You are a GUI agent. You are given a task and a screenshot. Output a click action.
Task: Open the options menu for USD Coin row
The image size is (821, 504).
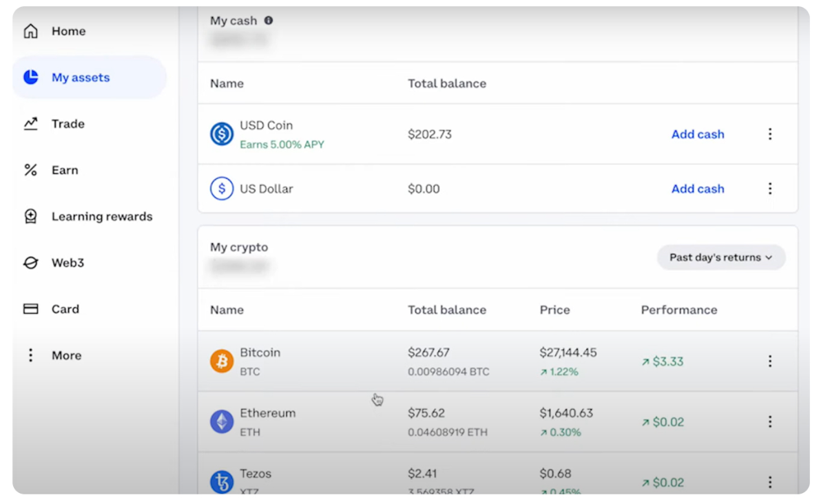coord(770,134)
